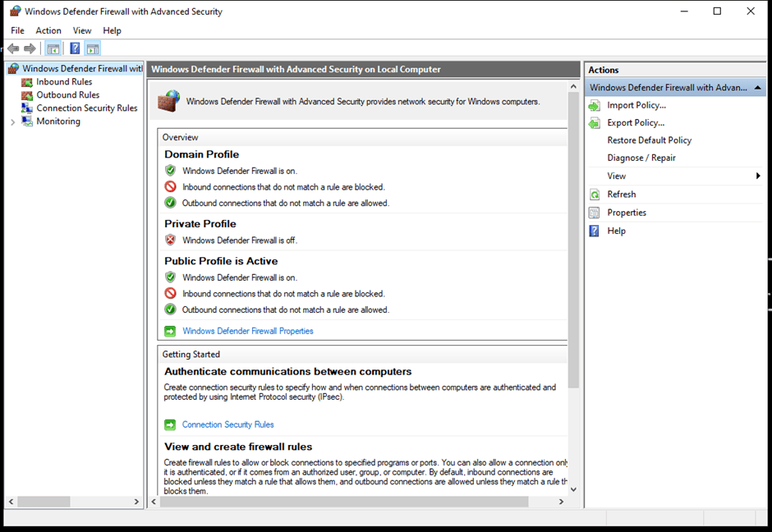This screenshot has width=772, height=532.
Task: Open Help from the Actions pane
Action: coord(617,231)
